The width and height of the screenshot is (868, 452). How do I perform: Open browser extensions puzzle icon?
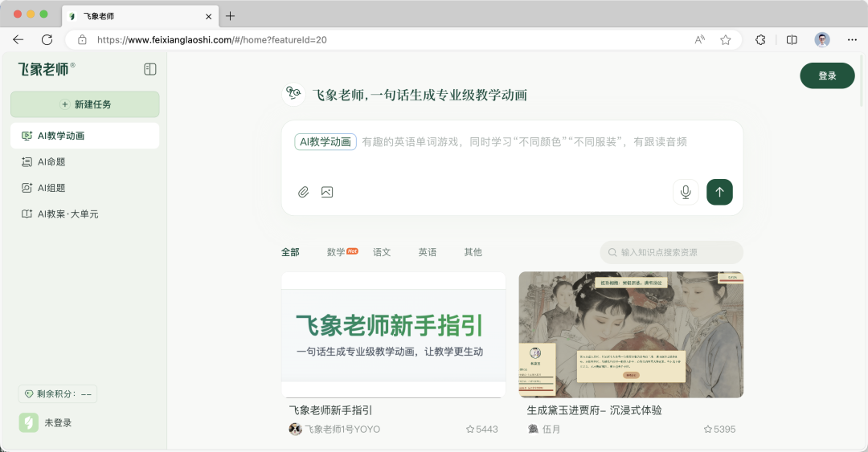pos(760,40)
